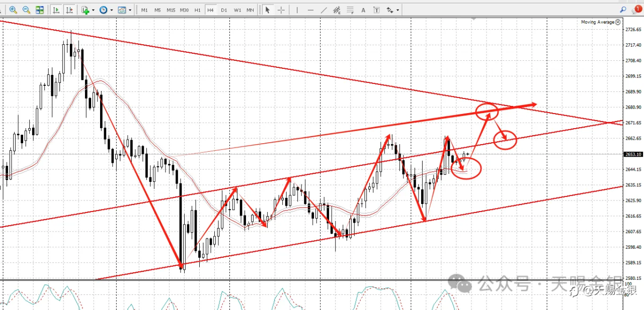Open the Templates dropdown arrow
This screenshot has height=310, width=644.
[x=130, y=10]
